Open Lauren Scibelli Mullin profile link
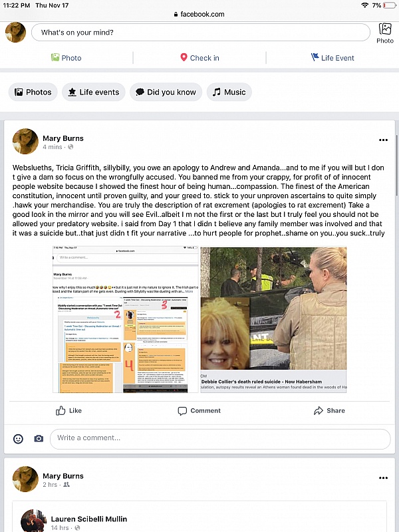Image resolution: width=399 pixels, height=532 pixels. (89, 519)
